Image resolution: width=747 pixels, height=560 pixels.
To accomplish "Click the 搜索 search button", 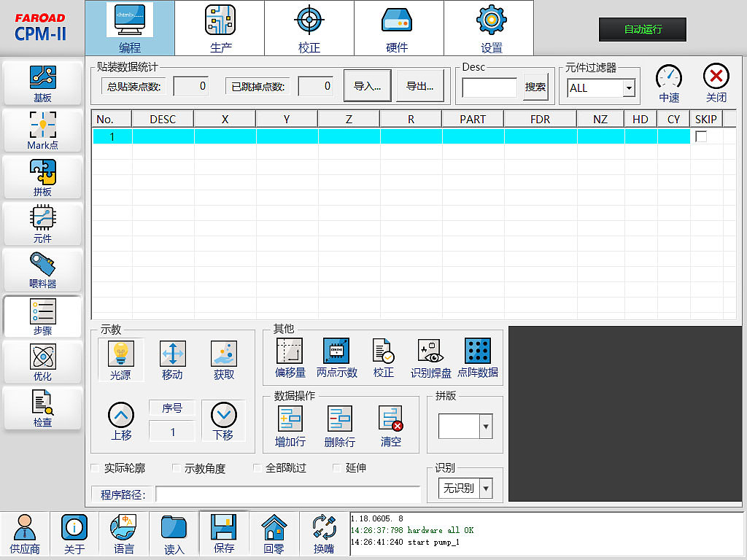I will pos(535,87).
